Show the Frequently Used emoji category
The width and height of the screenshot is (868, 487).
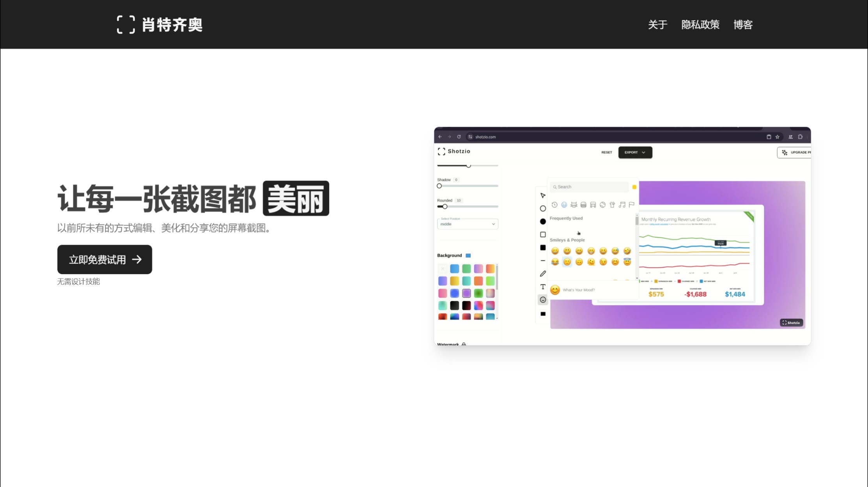click(554, 205)
